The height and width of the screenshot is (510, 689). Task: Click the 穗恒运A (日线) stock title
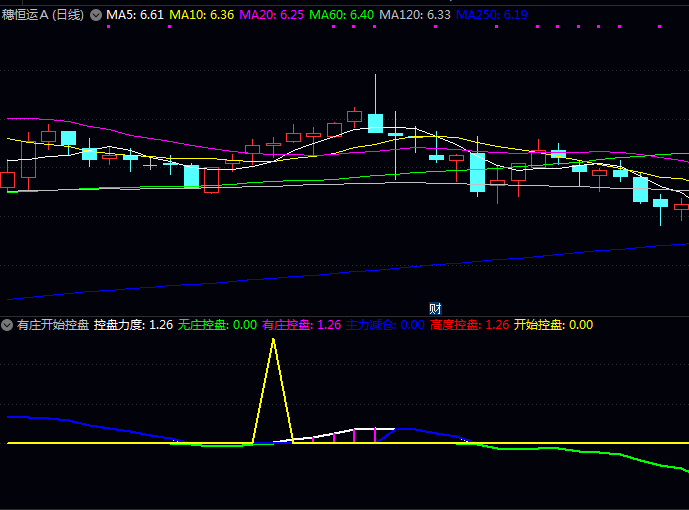(43, 15)
